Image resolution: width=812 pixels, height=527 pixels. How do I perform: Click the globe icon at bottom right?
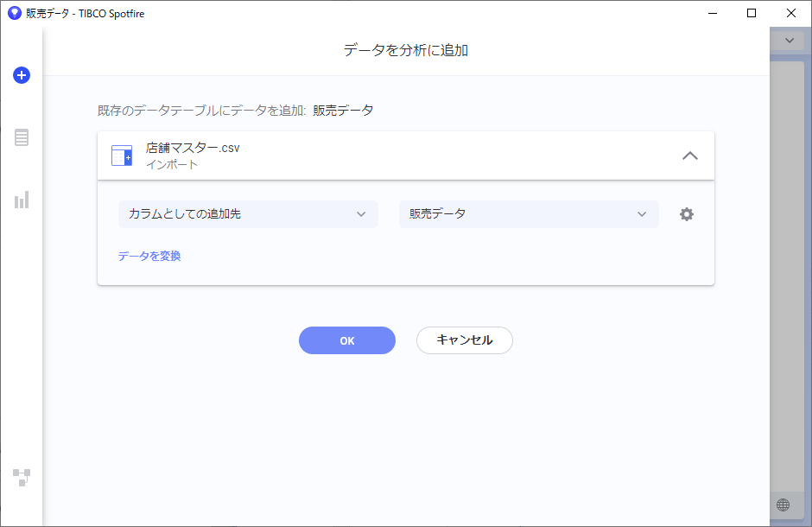tap(783, 505)
